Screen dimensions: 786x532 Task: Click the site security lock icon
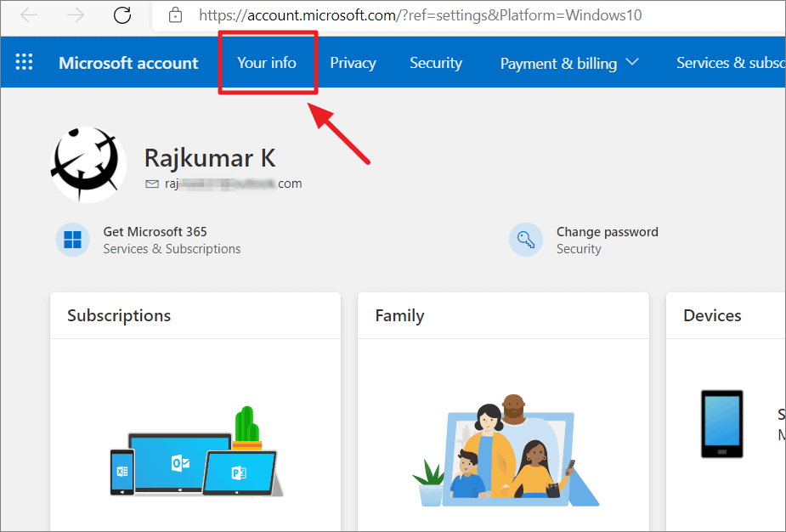177,15
